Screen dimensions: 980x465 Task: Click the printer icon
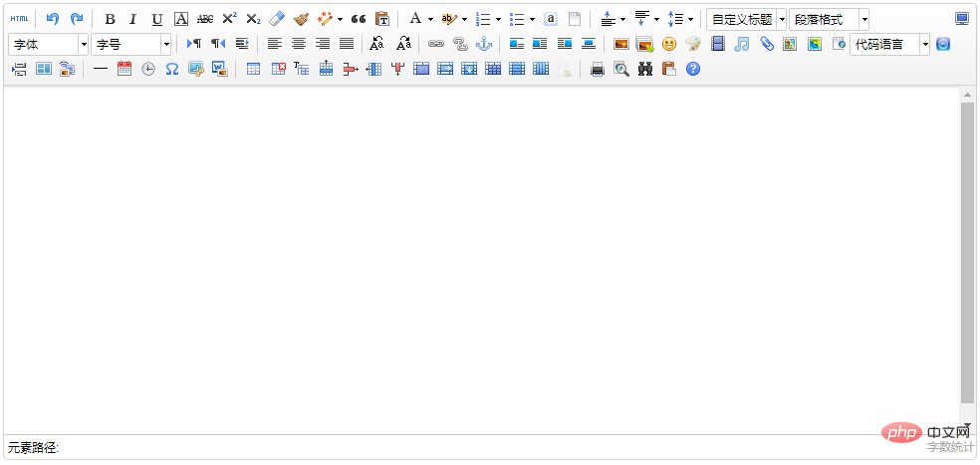(598, 69)
